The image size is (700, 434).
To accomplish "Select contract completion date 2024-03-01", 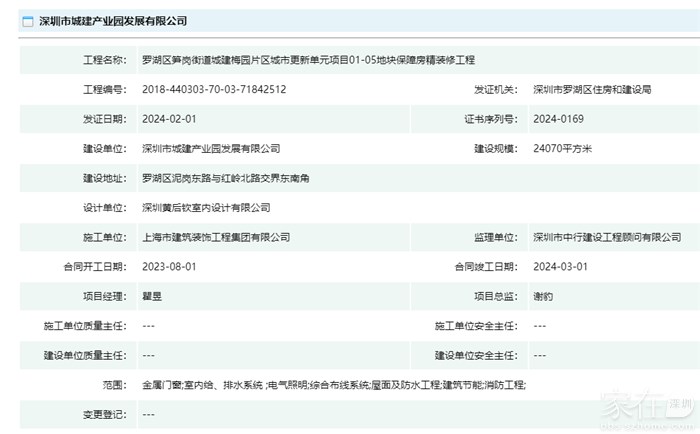I will click(x=560, y=267).
